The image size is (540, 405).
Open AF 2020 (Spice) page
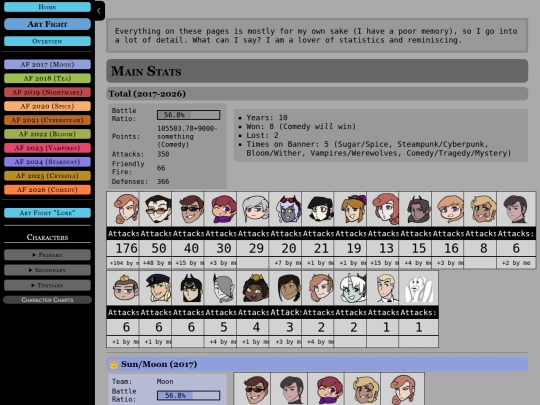48,106
